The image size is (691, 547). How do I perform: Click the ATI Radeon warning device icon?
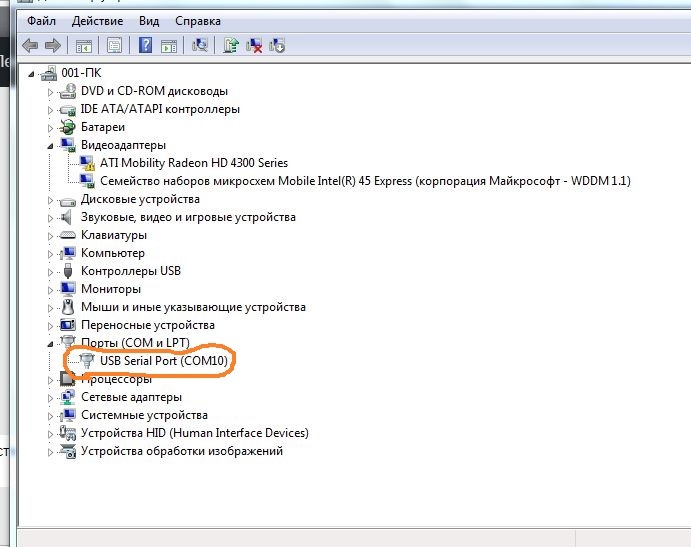[87, 163]
